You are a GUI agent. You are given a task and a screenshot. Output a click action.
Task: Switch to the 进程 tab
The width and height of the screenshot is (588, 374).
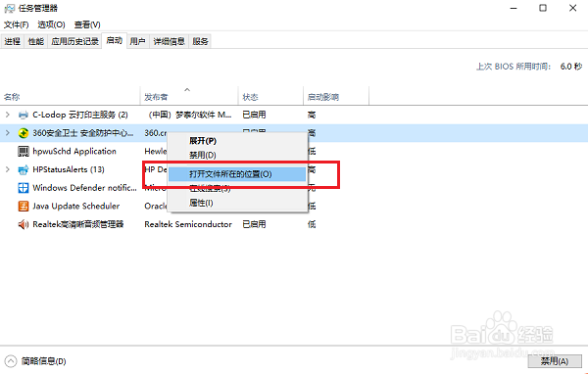point(13,41)
